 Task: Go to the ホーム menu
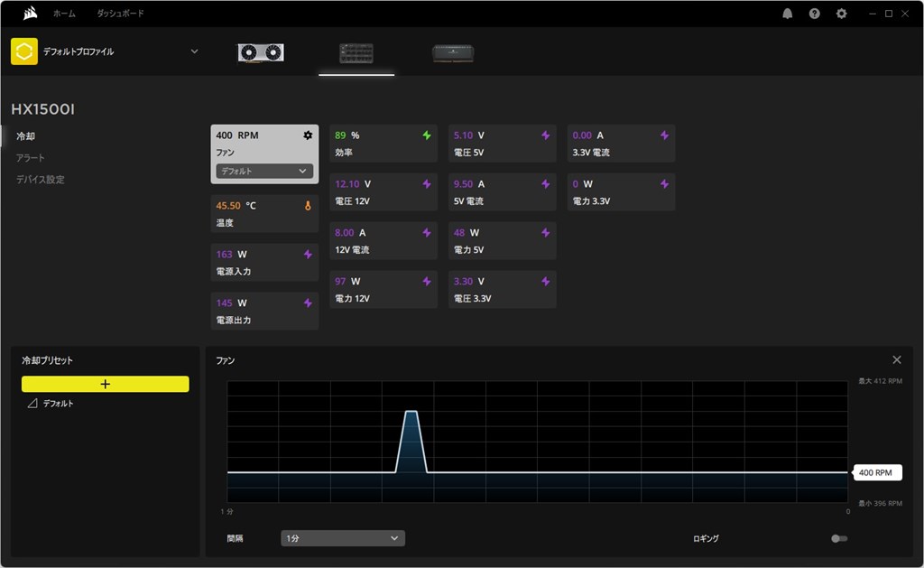tap(64, 13)
